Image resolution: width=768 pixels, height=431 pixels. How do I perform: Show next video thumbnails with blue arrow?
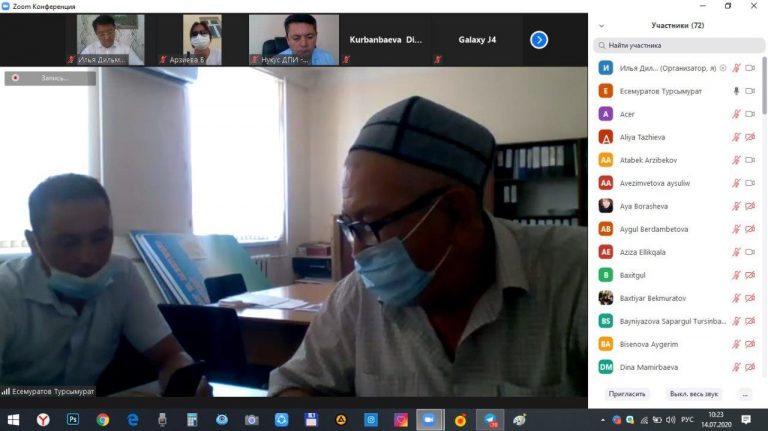pyautogui.click(x=538, y=40)
